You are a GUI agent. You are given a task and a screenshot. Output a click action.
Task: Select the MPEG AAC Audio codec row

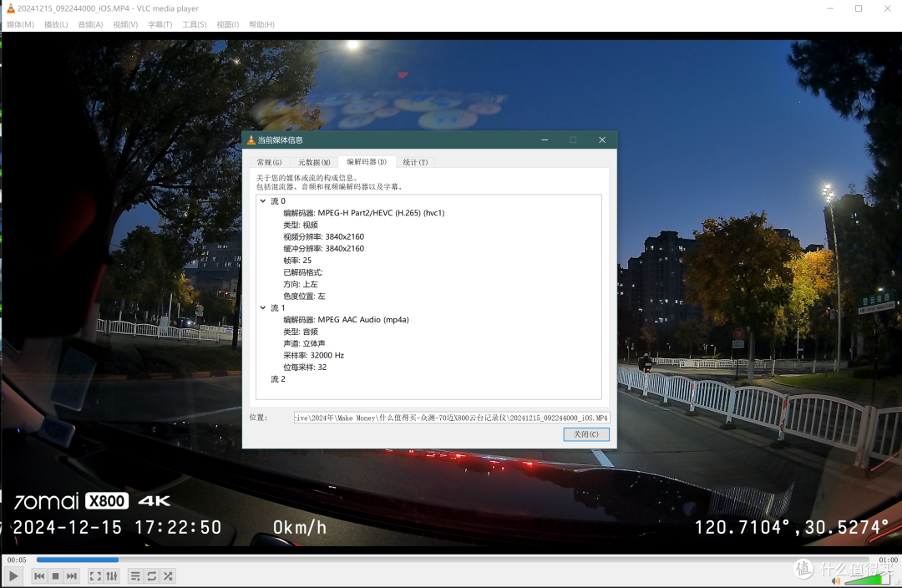(346, 320)
